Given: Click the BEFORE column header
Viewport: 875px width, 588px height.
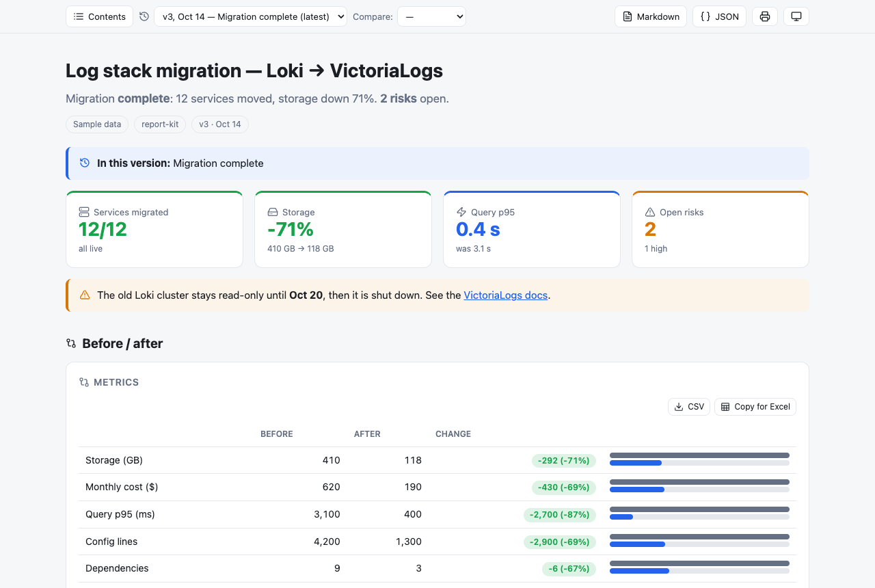Looking at the screenshot, I should coord(277,434).
